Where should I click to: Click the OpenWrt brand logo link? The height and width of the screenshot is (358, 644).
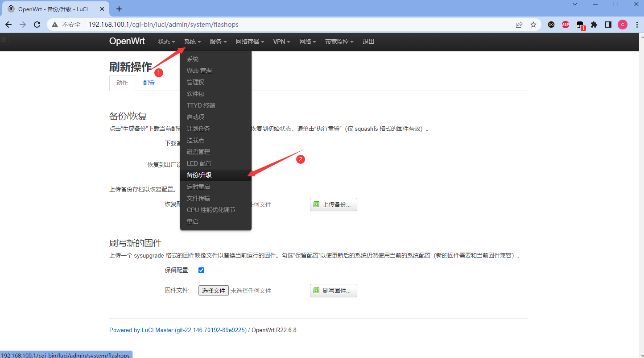(x=127, y=41)
